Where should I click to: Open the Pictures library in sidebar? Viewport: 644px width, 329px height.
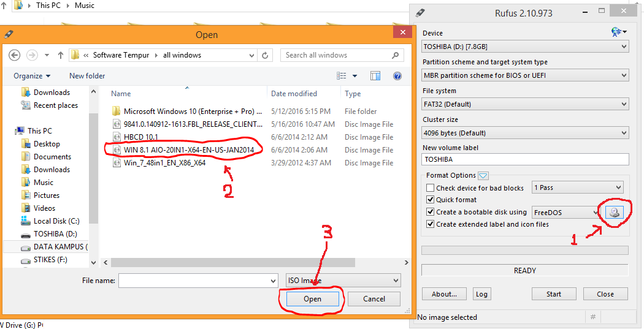(x=40, y=195)
